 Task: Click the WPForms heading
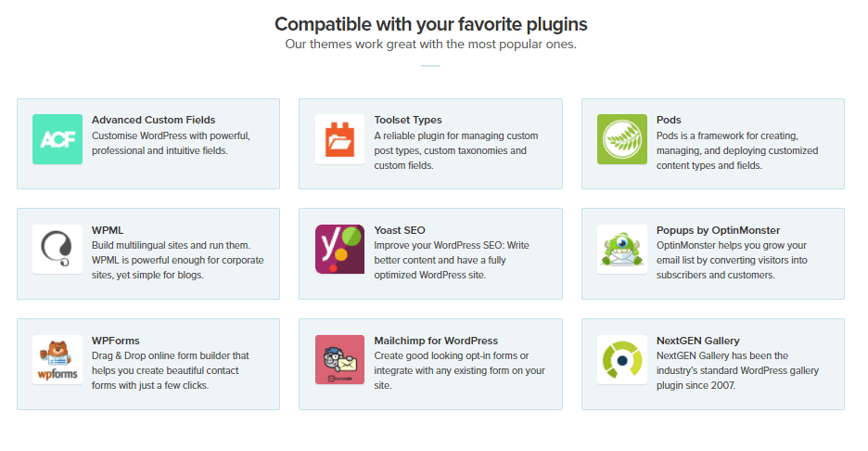click(x=116, y=341)
